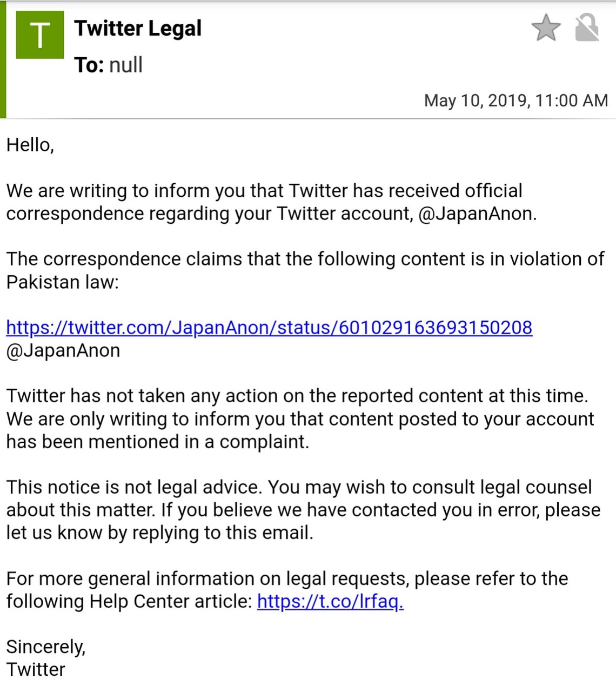Click the "Sincerely," closing line
Viewport: 616px width, 692px height.
pos(46,647)
